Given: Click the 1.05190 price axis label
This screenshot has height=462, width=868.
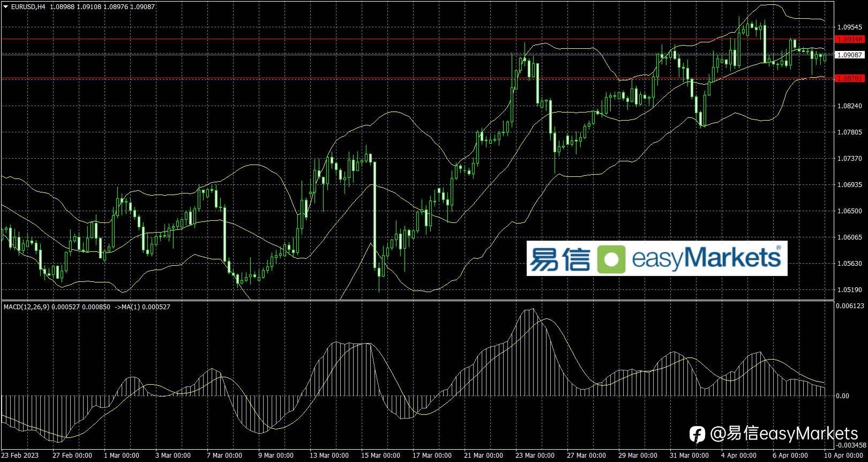Looking at the screenshot, I should click(849, 290).
